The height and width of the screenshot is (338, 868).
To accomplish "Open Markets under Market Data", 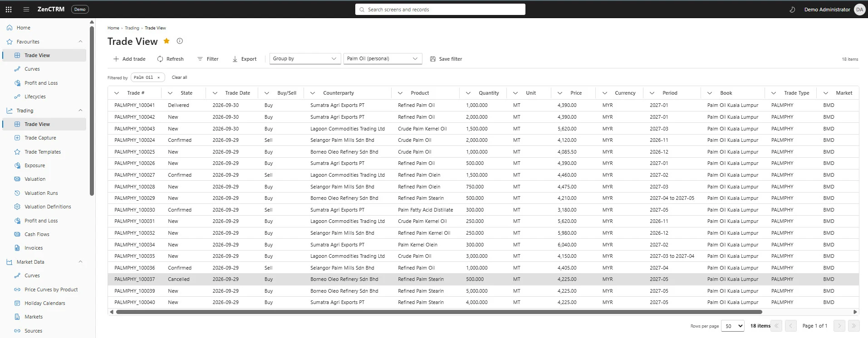I will coord(44,317).
